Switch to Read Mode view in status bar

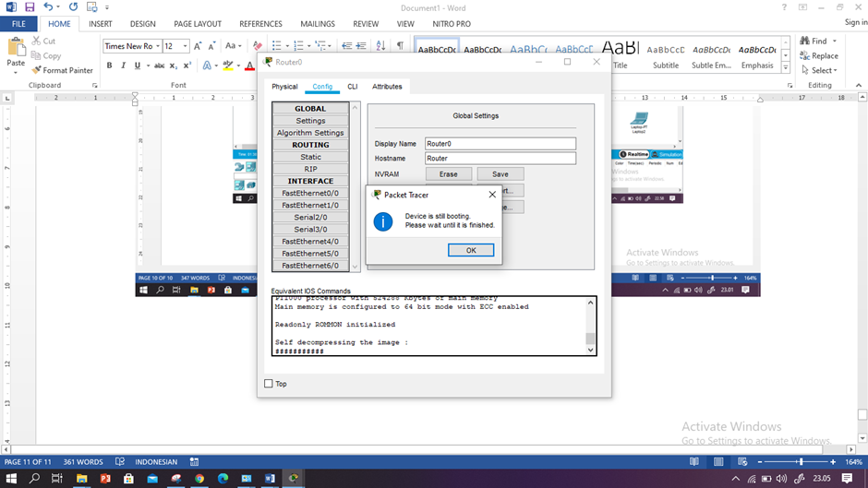click(694, 461)
